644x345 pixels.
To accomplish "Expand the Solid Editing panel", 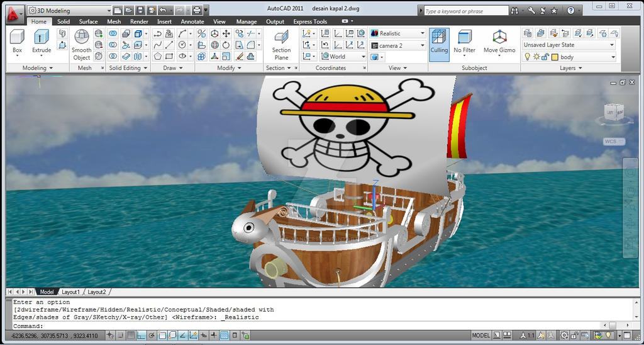I will (128, 68).
